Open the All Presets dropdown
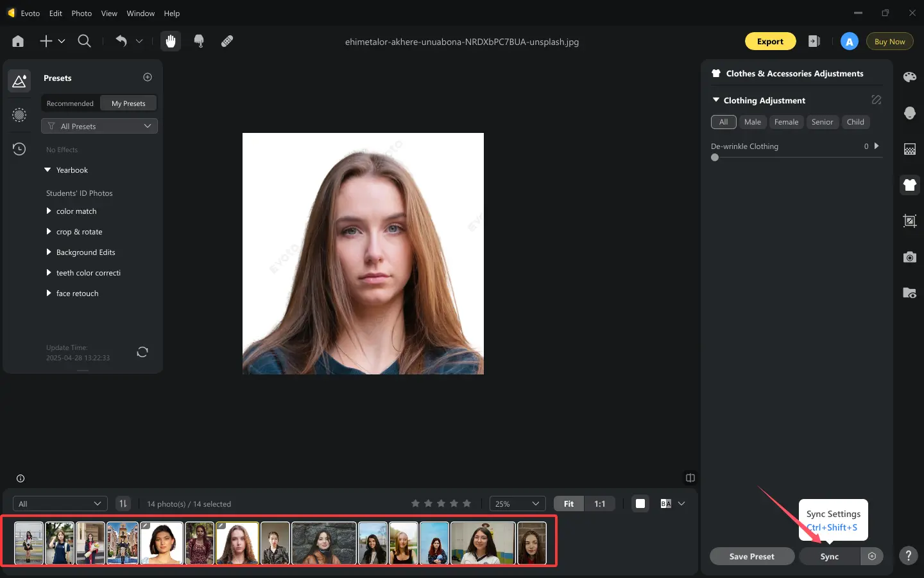The width and height of the screenshot is (924, 578). pyautogui.click(x=99, y=126)
